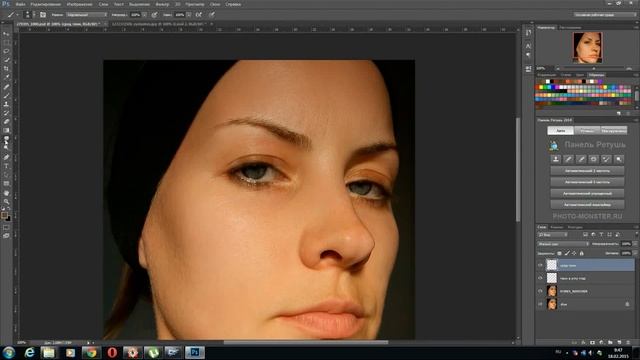Click the third Автоматический button
This screenshot has height=360, width=640.
(x=587, y=193)
